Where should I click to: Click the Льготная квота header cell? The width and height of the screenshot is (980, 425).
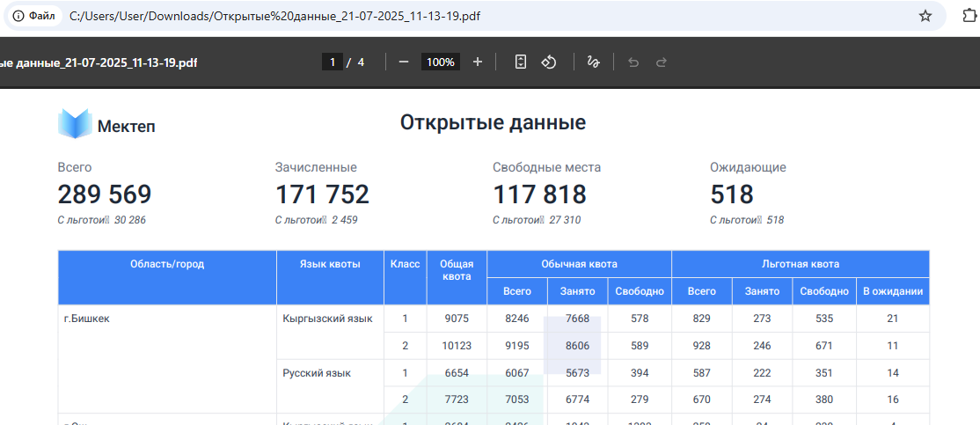tap(800, 264)
